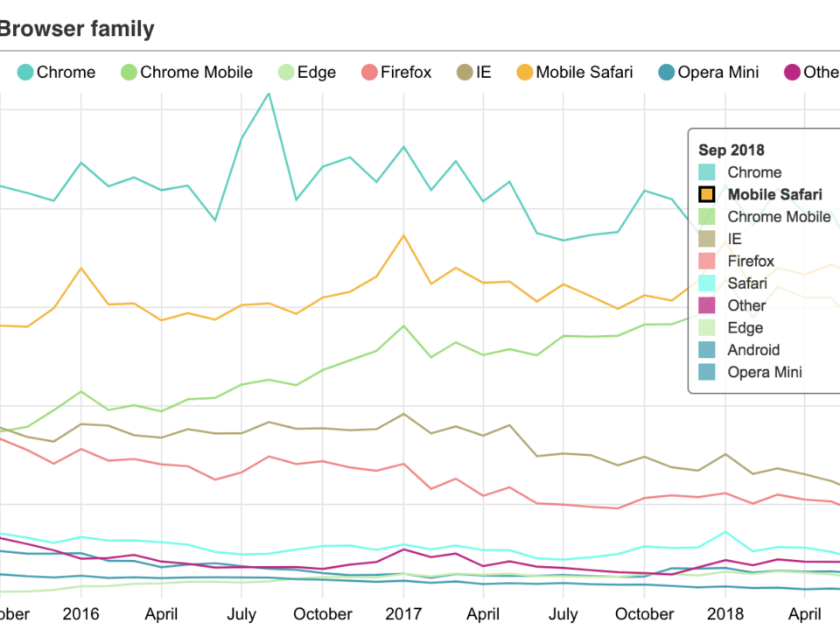Click the Mobile Safari legend circle
Image resolution: width=840 pixels, height=630 pixels.
[x=522, y=73]
